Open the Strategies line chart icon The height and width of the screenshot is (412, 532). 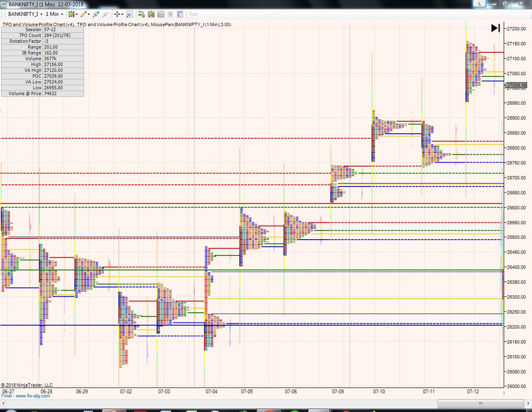click(x=160, y=14)
